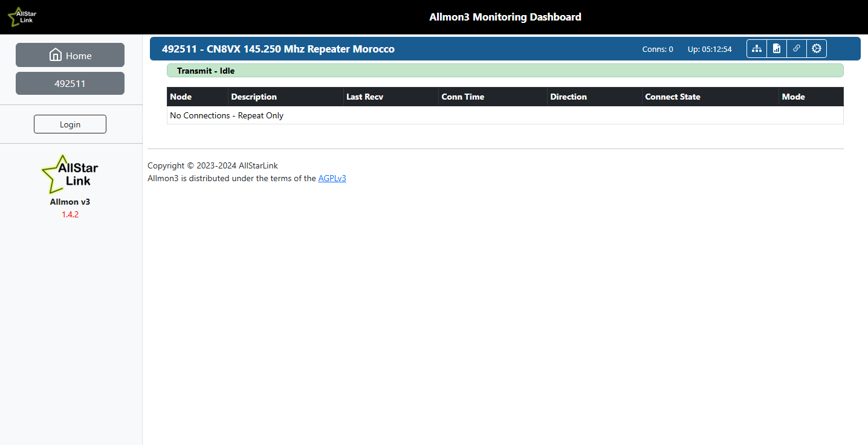Viewport: 868px width, 445px height.
Task: Click the AllStar Link logo in top bar
Action: 22,16
